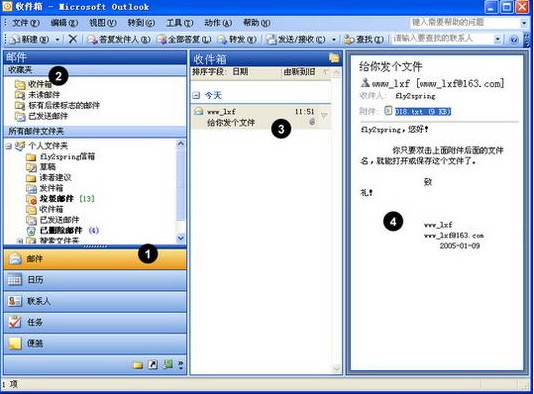Click the 018.txt attachment in reading pane
This screenshot has height=394, width=534.
[422, 111]
